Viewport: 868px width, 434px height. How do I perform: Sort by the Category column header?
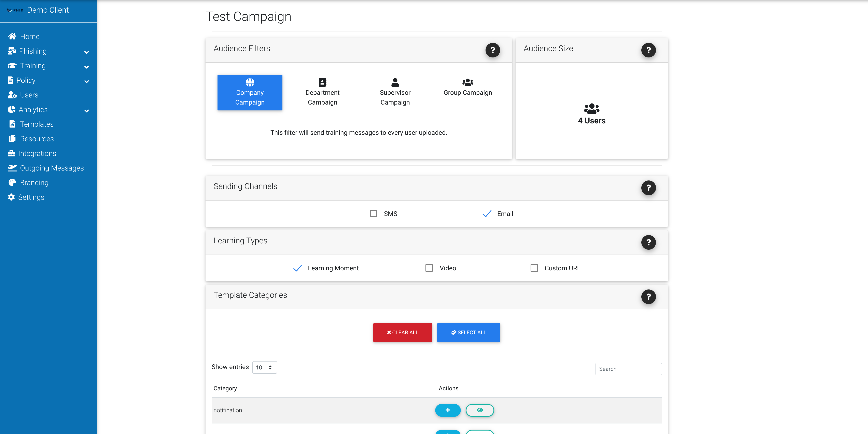coord(225,389)
